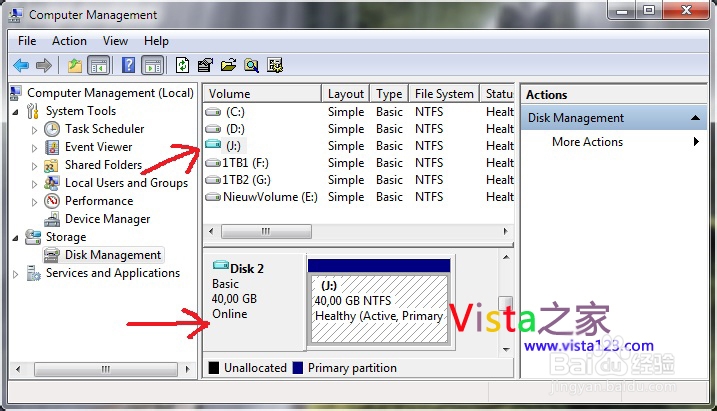Image resolution: width=717 pixels, height=411 pixels.
Task: Click the Computer Management (Local) root icon
Action: coord(15,93)
